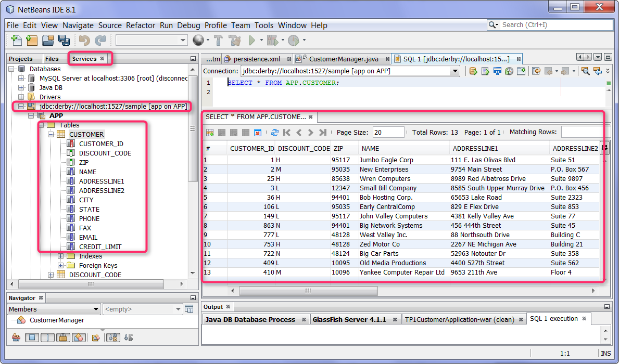The height and width of the screenshot is (364, 619).
Task: Open the Connection dropdown in SQL editor
Action: [455, 71]
